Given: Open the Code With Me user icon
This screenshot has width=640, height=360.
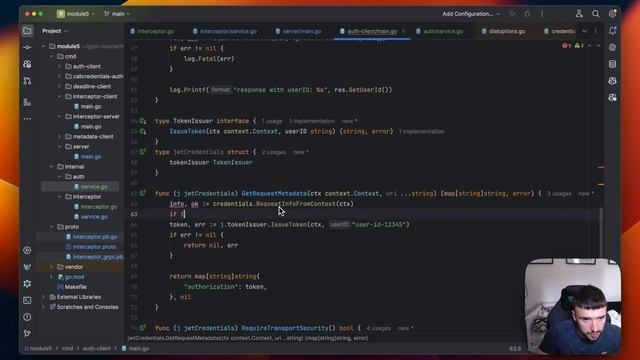Looking at the screenshot, I should point(579,14).
